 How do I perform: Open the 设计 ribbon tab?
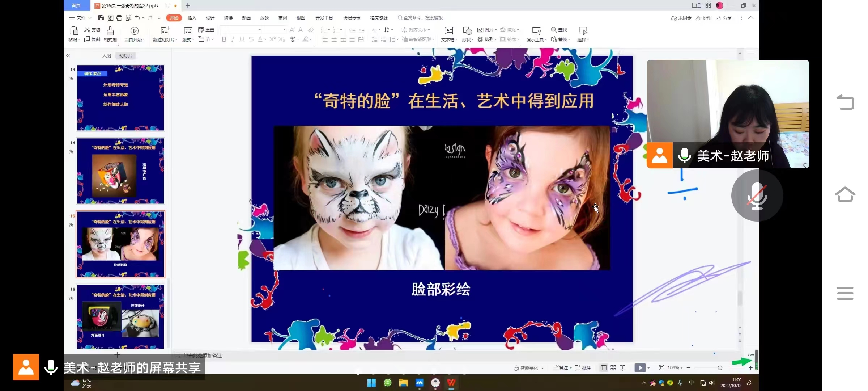pos(210,18)
